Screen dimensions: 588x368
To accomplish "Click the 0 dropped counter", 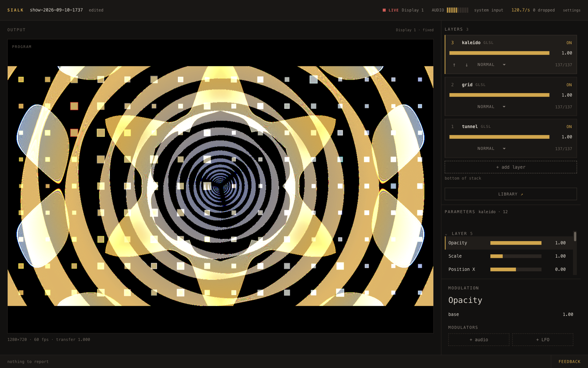I will point(544,10).
